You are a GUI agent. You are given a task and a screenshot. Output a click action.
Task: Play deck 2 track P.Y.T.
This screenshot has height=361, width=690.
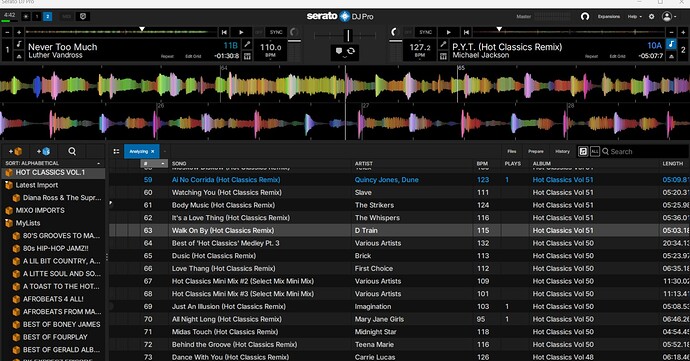pos(448,32)
